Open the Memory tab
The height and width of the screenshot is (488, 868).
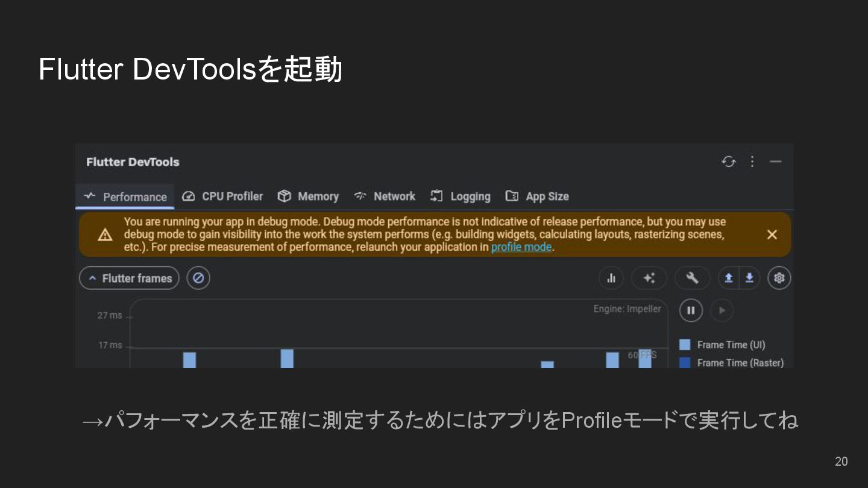tap(308, 196)
